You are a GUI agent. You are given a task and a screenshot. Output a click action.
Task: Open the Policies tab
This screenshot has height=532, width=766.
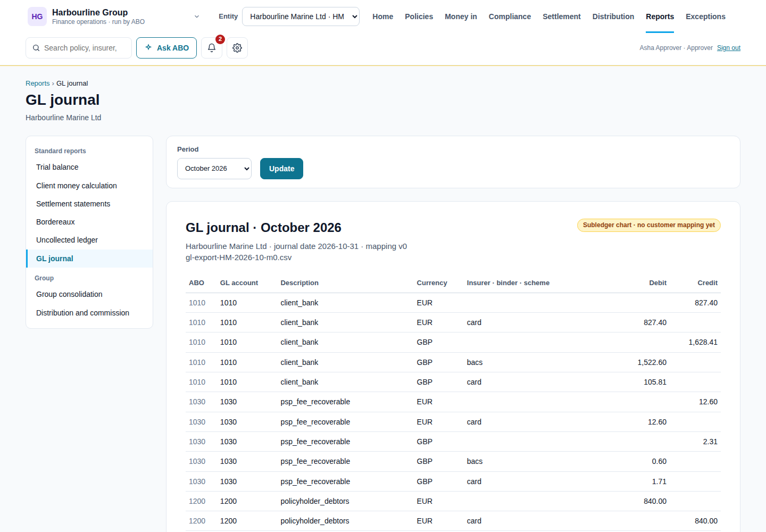(419, 16)
